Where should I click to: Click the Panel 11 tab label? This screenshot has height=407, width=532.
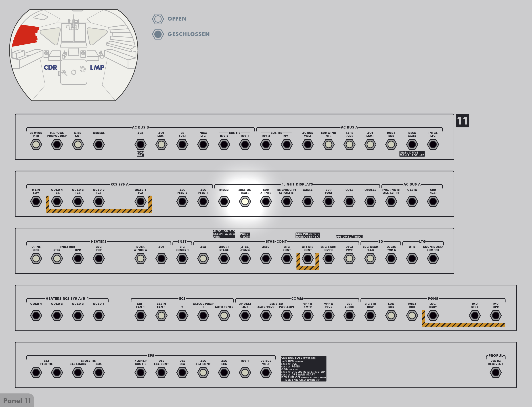coord(17,401)
